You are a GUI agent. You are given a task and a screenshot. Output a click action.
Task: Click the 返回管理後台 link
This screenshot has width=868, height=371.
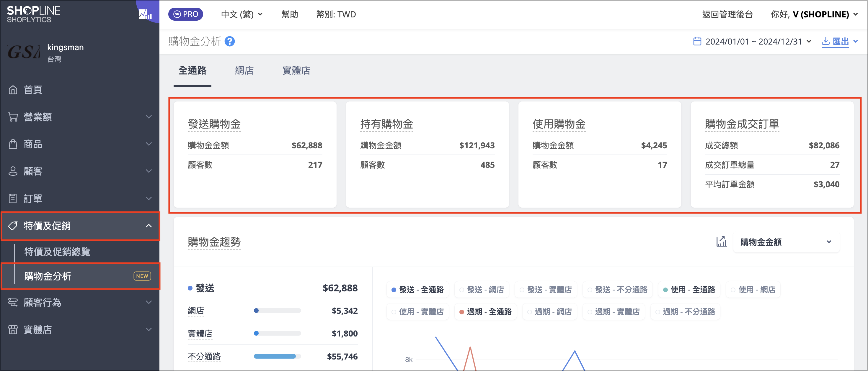coord(727,14)
